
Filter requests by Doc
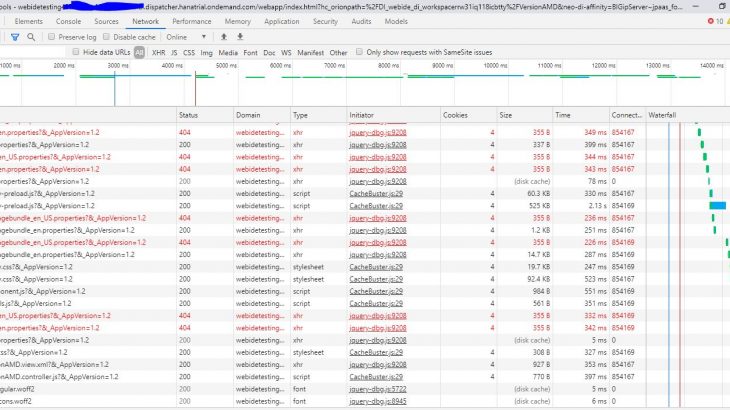pos(269,53)
